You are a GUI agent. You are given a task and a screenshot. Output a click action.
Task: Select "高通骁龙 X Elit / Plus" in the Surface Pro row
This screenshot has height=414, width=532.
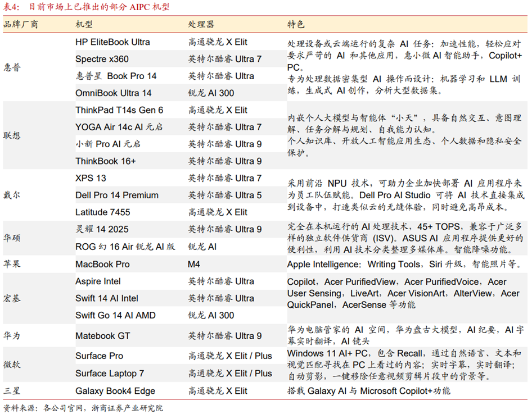(x=231, y=356)
